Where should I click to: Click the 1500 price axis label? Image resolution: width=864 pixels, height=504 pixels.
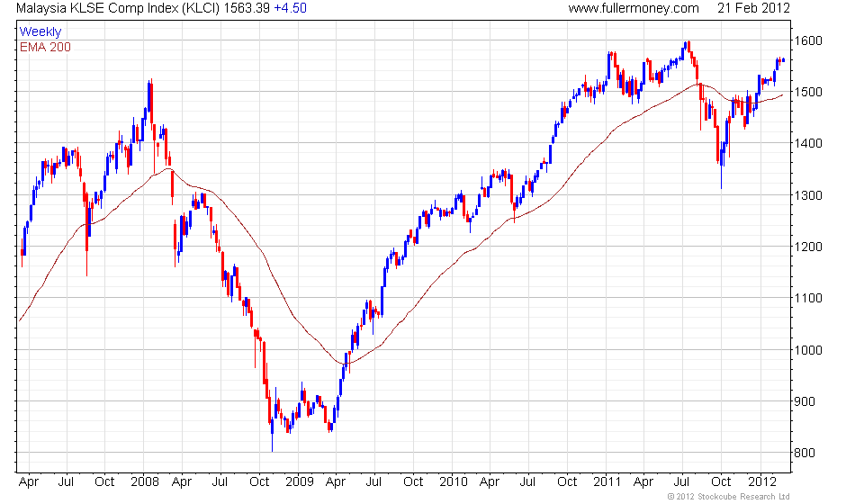coord(808,93)
